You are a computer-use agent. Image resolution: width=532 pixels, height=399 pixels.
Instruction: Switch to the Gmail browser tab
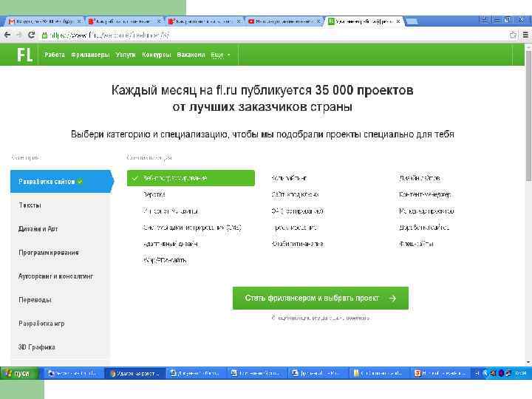pyautogui.click(x=45, y=21)
